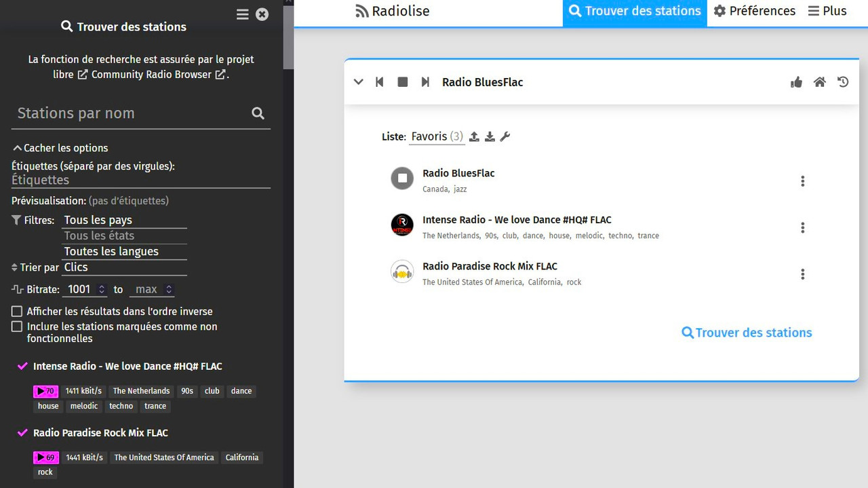
Task: Open the Tous les pays dropdown
Action: click(x=125, y=220)
